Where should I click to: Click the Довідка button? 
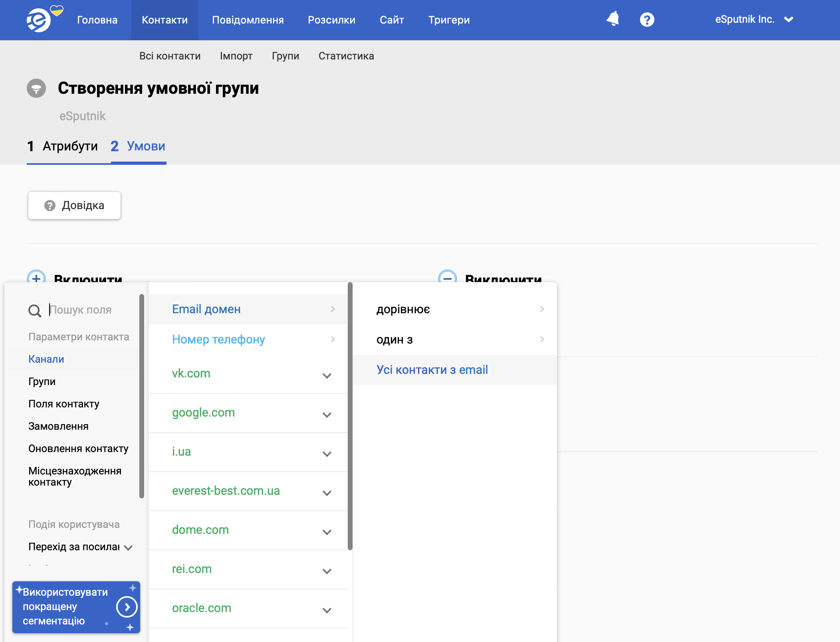(x=74, y=205)
